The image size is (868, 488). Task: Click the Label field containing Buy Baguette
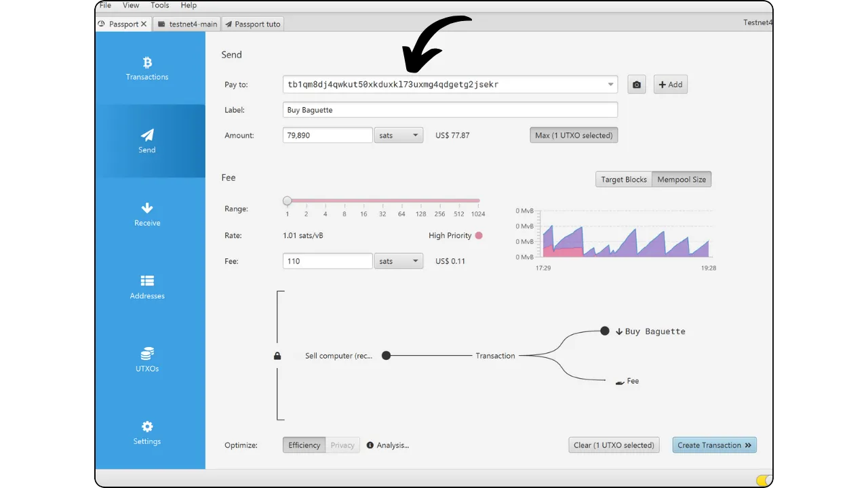450,110
